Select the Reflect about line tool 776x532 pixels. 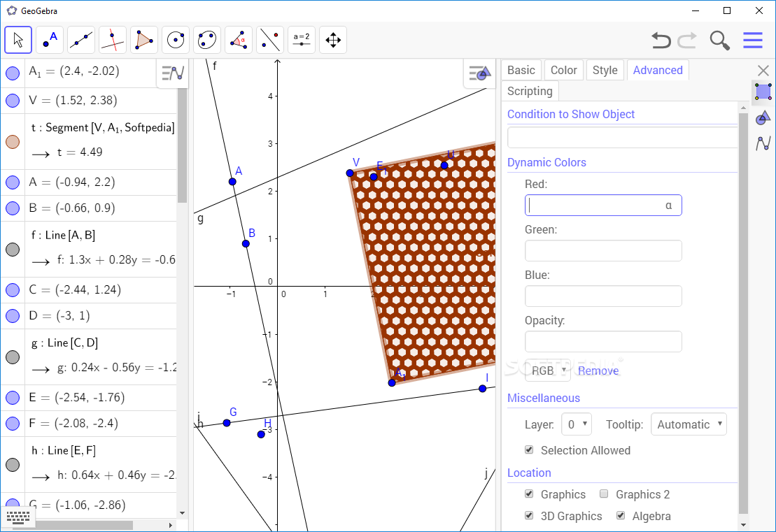coord(270,40)
